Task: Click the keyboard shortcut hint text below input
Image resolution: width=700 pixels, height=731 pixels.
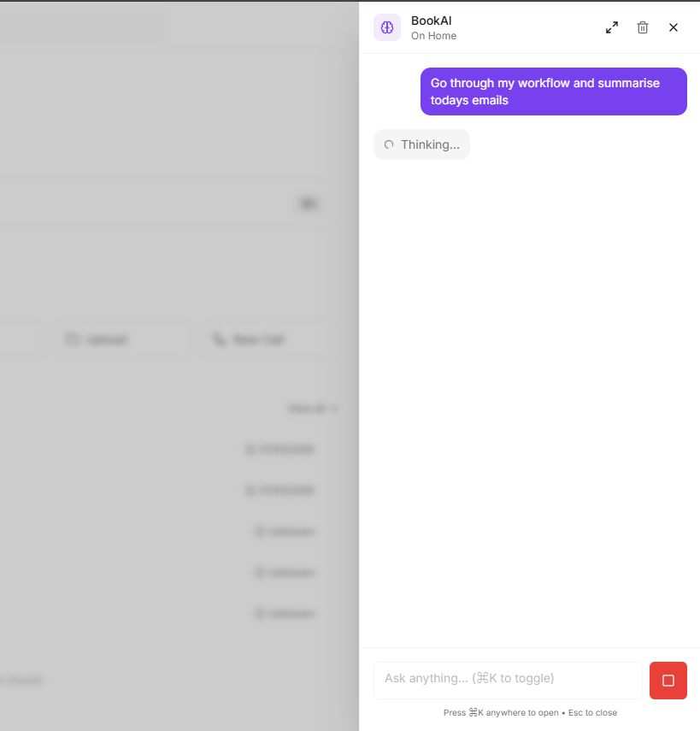Action: click(x=530, y=712)
